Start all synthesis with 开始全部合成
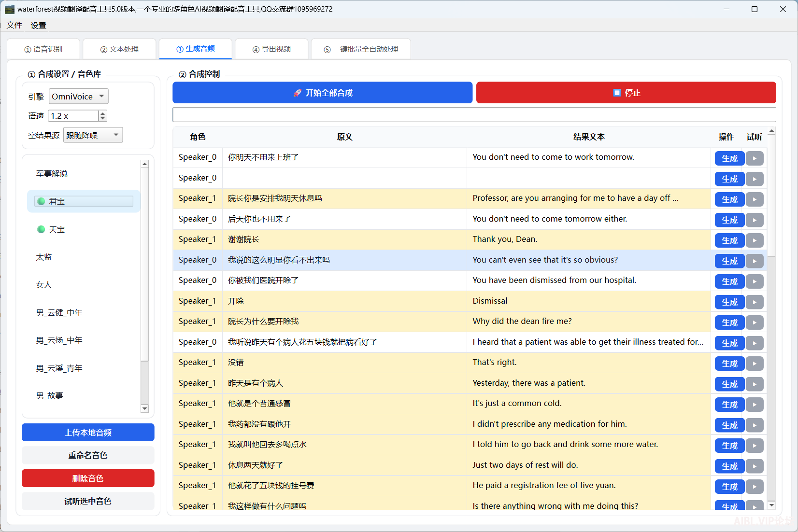The image size is (798, 532). [322, 93]
